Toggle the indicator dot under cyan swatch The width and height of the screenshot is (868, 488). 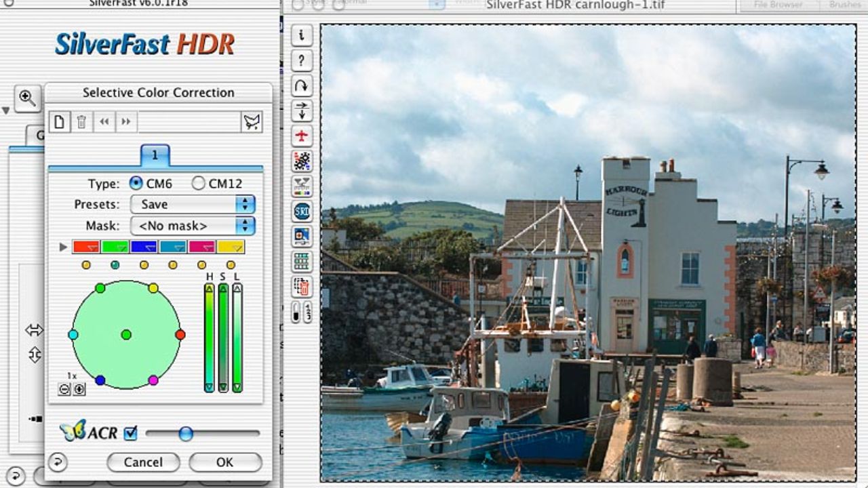coord(173,265)
